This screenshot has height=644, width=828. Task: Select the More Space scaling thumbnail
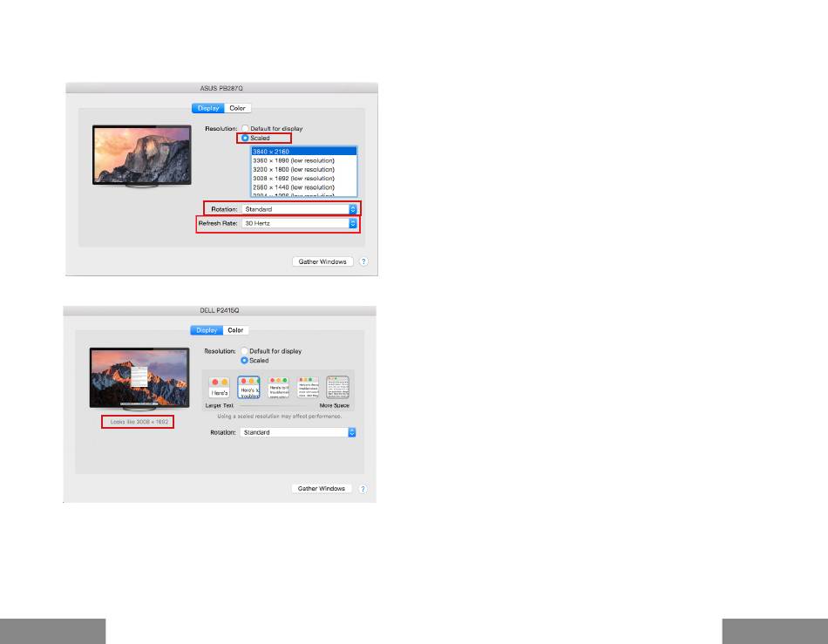pos(337,388)
